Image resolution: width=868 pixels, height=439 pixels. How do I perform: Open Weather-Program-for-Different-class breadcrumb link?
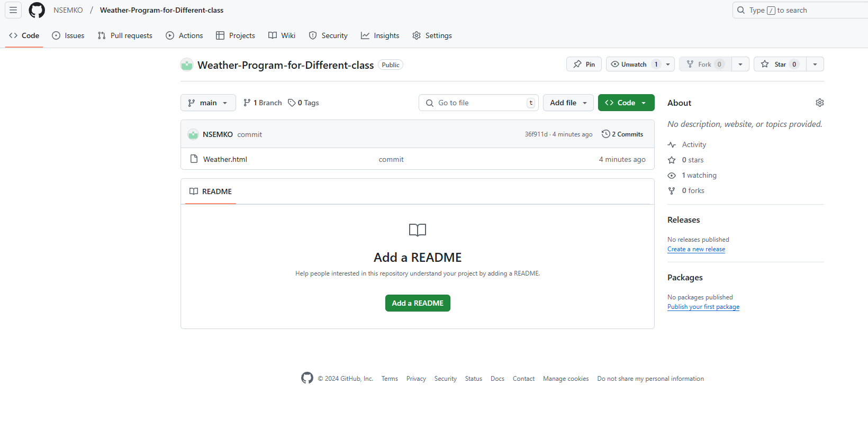tap(161, 10)
